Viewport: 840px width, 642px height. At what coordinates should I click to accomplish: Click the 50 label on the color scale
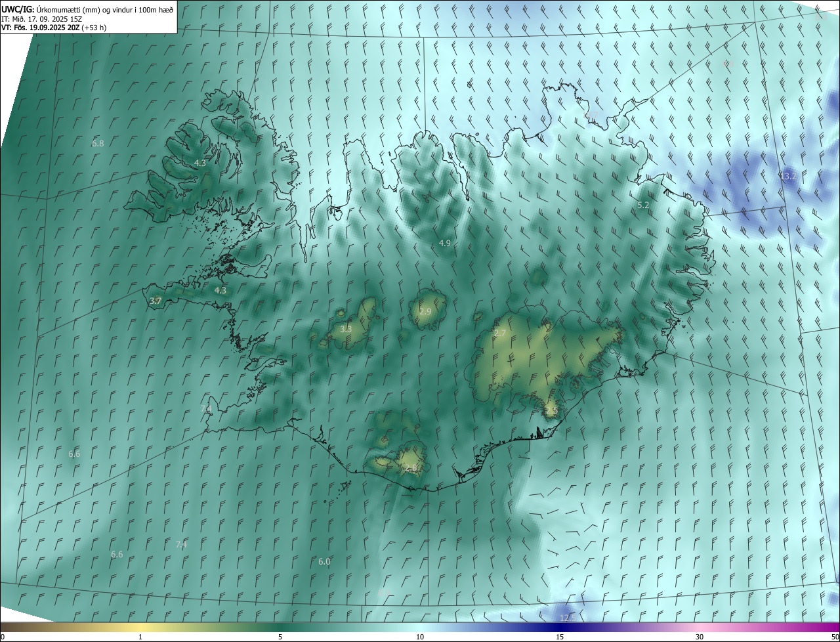point(835,637)
